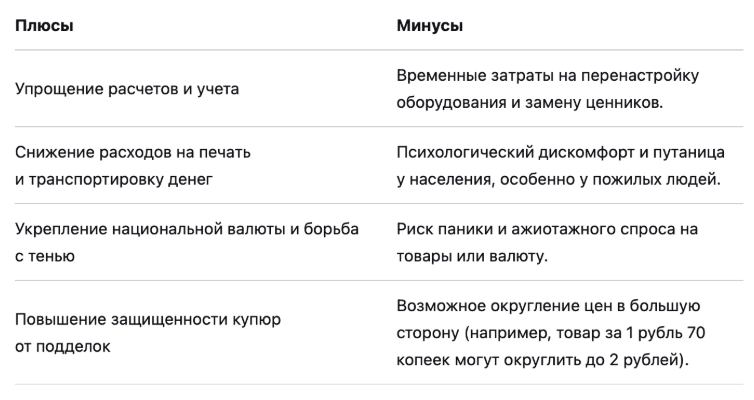Click the words "от подделок"

tap(61, 343)
